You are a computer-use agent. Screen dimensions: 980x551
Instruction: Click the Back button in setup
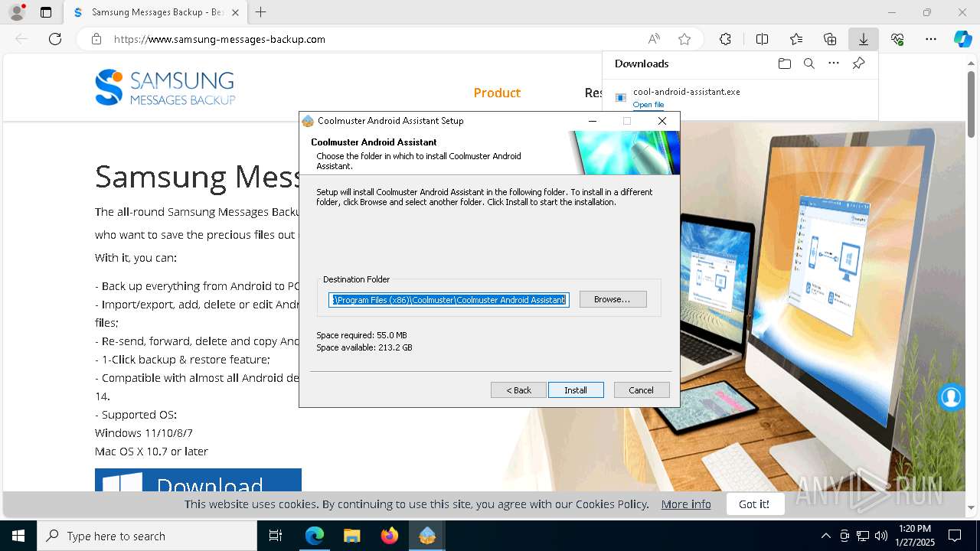pos(518,390)
